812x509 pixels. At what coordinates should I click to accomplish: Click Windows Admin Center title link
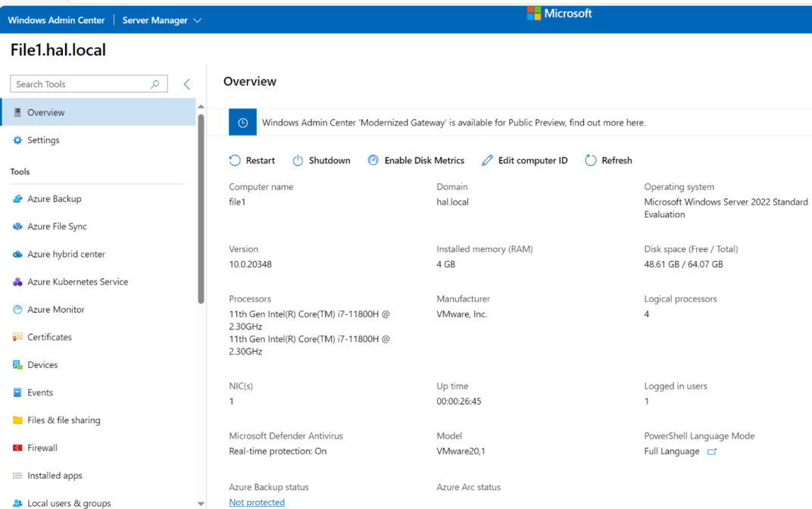pyautogui.click(x=56, y=20)
